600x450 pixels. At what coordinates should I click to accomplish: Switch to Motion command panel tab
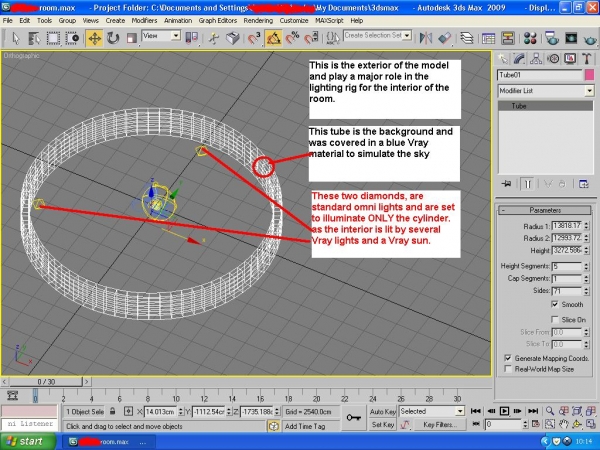(x=553, y=59)
